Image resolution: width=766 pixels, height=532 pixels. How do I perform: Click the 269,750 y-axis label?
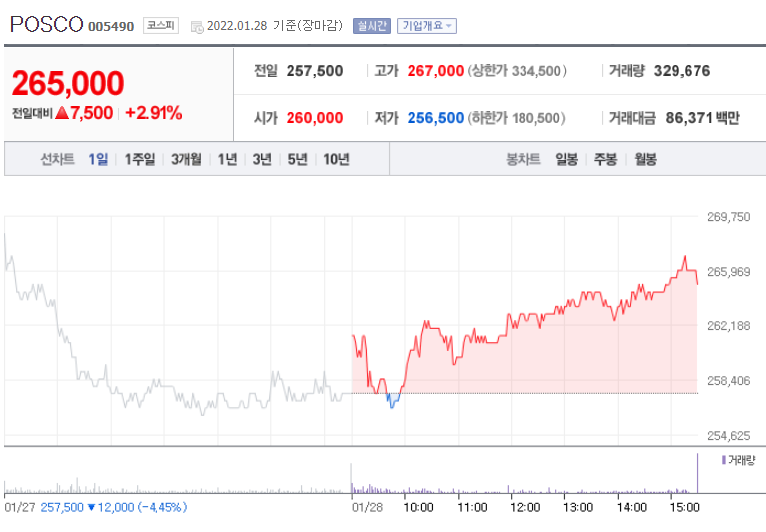click(728, 217)
